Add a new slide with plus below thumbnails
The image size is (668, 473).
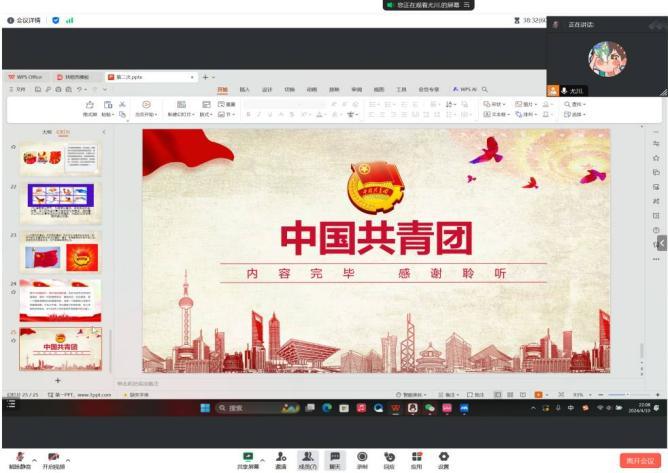click(x=58, y=380)
